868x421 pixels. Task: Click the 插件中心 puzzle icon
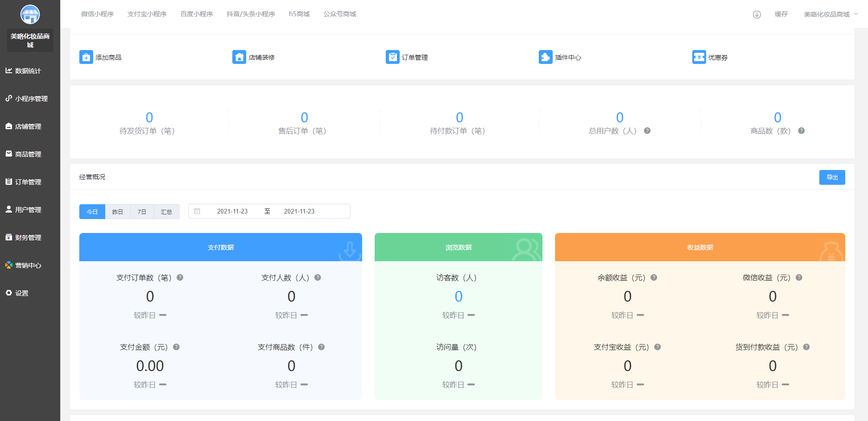[x=546, y=57]
